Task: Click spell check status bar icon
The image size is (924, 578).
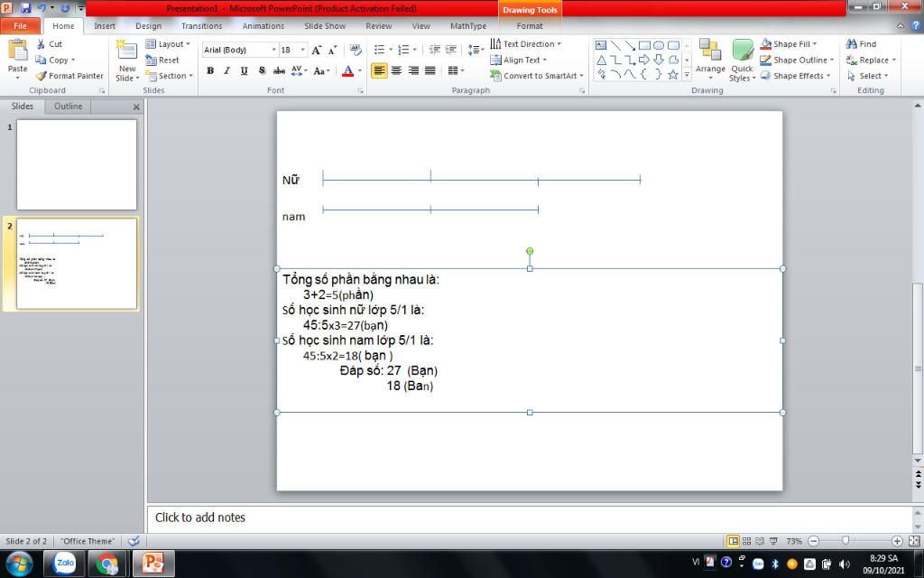Action: (x=134, y=541)
